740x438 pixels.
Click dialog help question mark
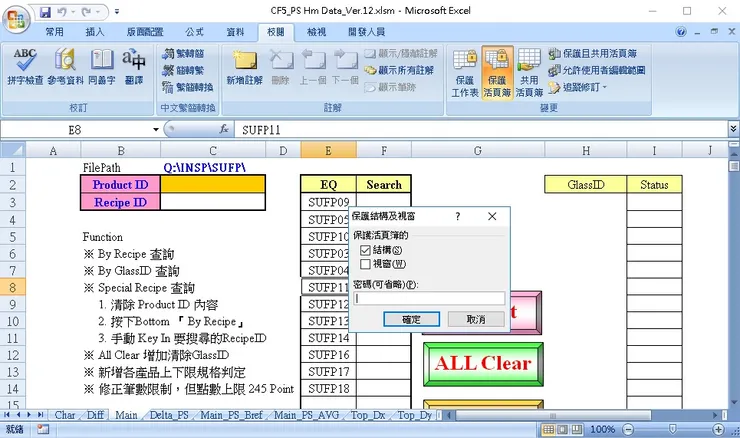point(457,216)
